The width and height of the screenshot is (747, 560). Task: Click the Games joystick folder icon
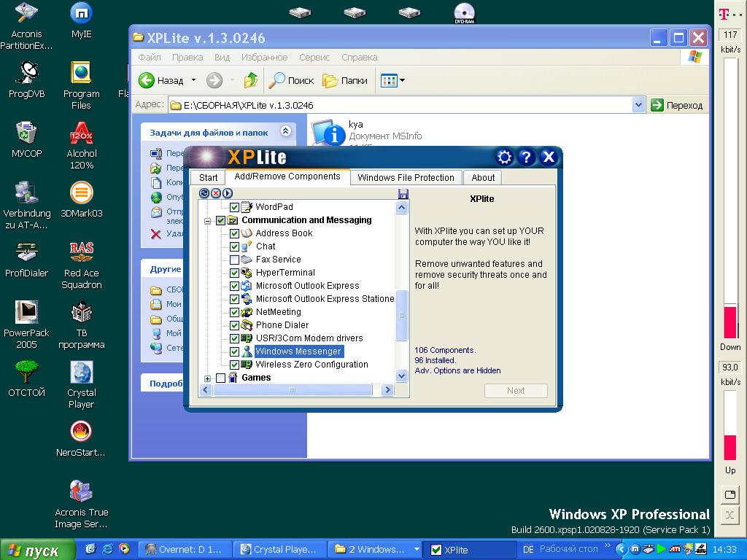point(233,378)
